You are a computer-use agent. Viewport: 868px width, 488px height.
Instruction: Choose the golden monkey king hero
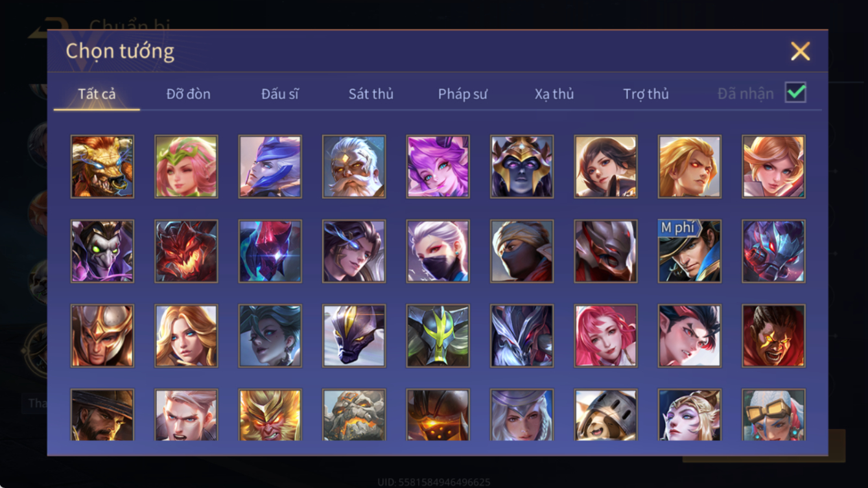[270, 415]
